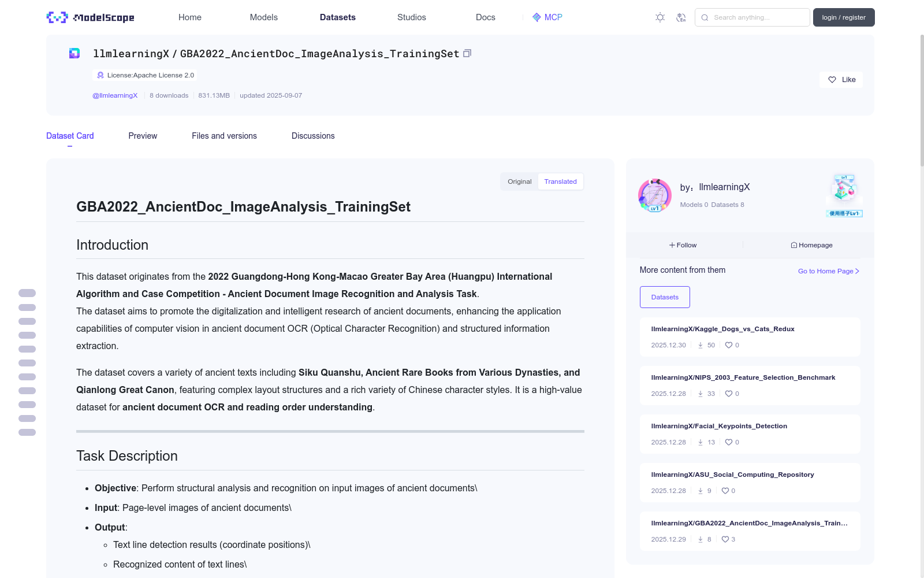Image resolution: width=924 pixels, height=578 pixels.
Task: Switch to Translated text view
Action: pos(560,181)
